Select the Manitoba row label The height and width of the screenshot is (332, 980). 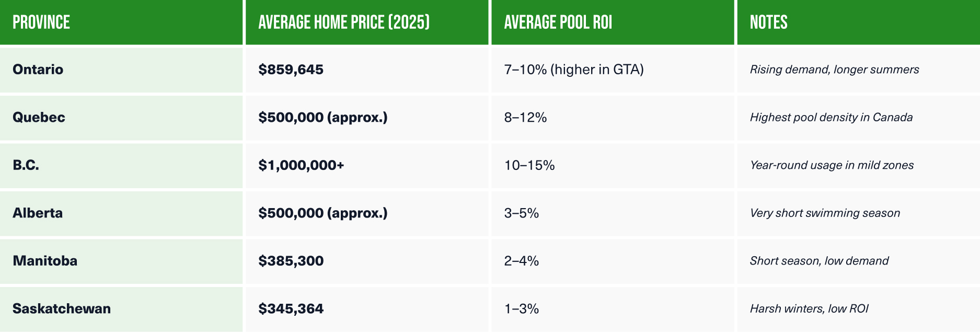click(45, 261)
